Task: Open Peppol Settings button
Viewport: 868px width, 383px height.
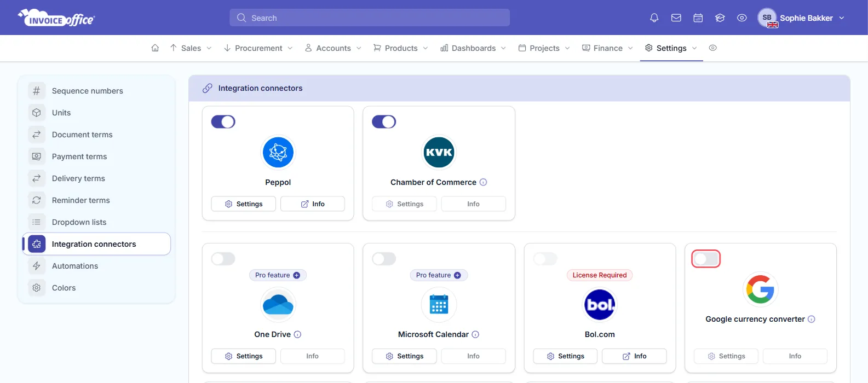Action: tap(244, 204)
